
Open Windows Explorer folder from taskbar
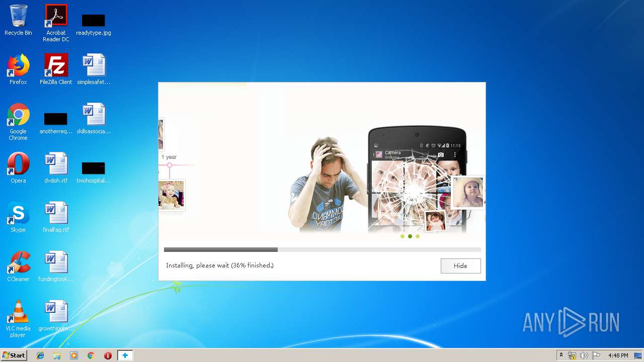57,355
